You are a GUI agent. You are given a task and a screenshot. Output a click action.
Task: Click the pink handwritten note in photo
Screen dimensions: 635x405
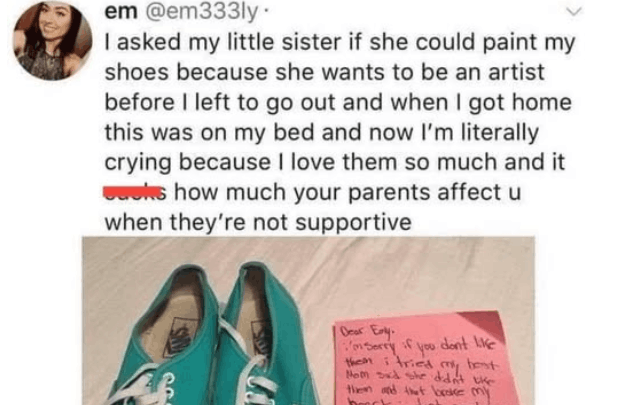424,360
